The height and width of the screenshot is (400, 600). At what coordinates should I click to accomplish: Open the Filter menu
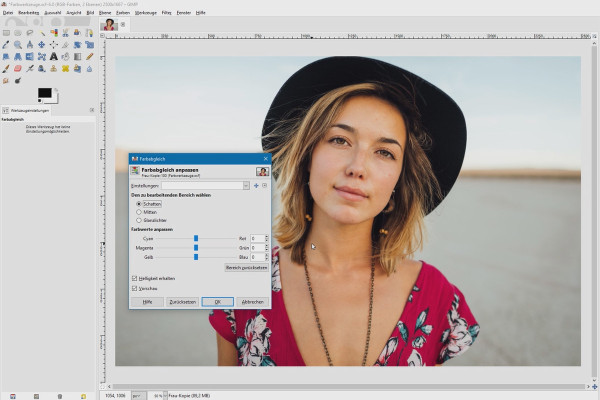pyautogui.click(x=166, y=13)
